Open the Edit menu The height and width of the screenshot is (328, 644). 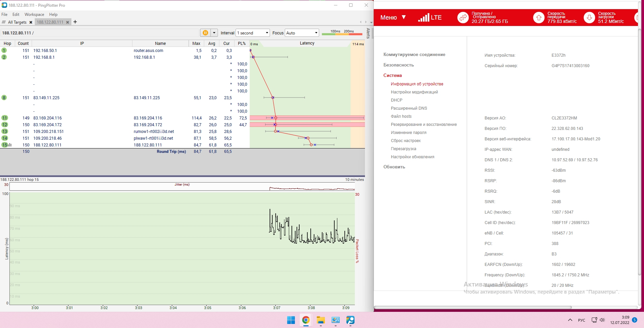pos(16,15)
